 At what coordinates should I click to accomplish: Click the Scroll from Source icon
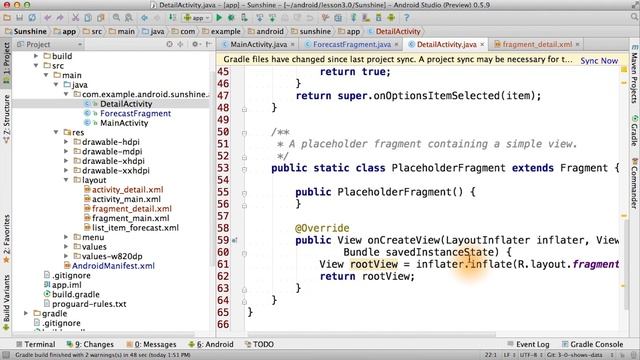point(169,44)
